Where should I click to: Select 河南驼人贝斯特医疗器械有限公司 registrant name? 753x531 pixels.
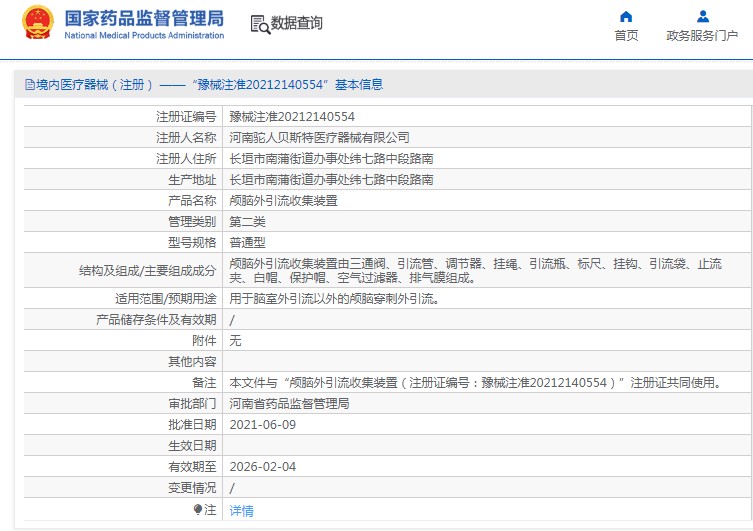pyautogui.click(x=319, y=138)
